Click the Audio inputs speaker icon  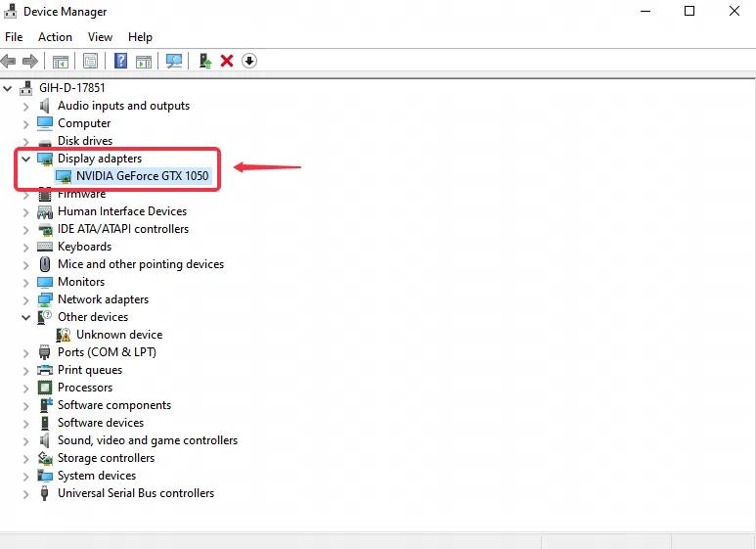pyautogui.click(x=44, y=106)
